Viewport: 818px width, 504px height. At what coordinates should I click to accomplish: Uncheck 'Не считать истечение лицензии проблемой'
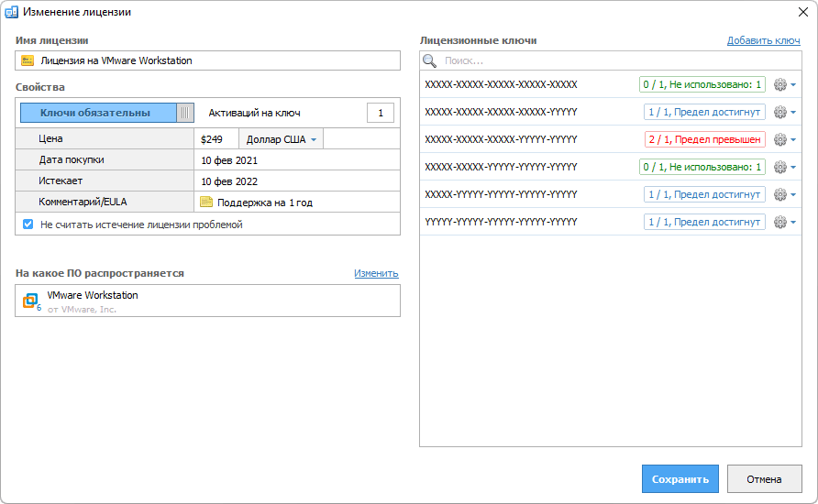[x=28, y=225]
